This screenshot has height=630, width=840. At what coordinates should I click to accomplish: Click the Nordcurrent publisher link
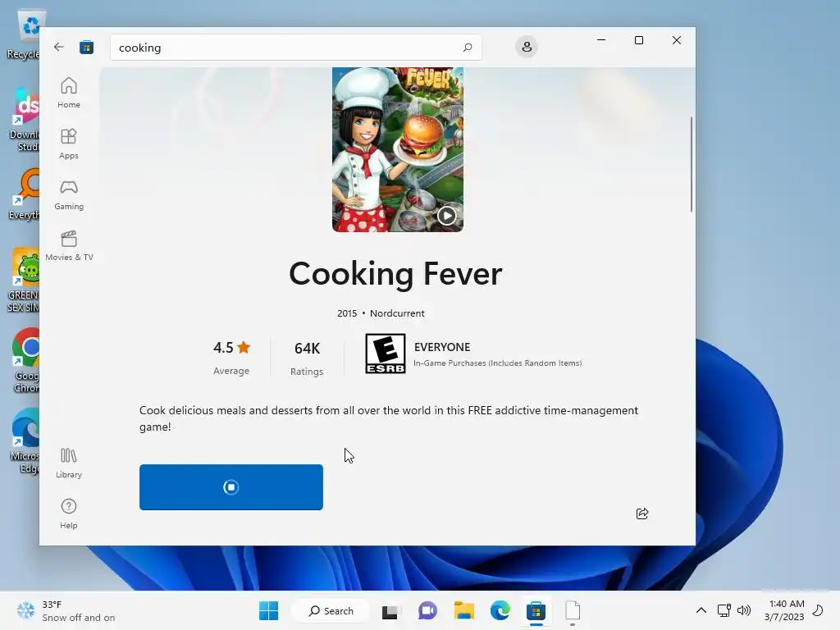(397, 313)
